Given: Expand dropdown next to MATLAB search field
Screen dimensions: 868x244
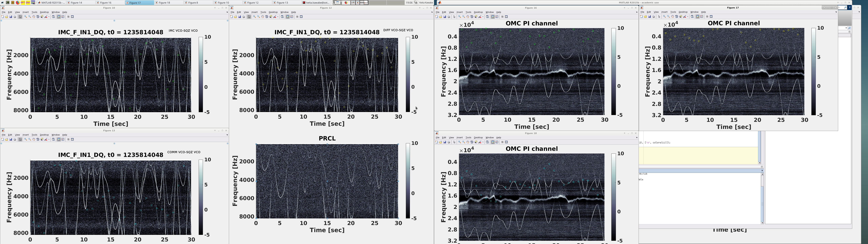Looking at the screenshot, I should click(x=846, y=28).
